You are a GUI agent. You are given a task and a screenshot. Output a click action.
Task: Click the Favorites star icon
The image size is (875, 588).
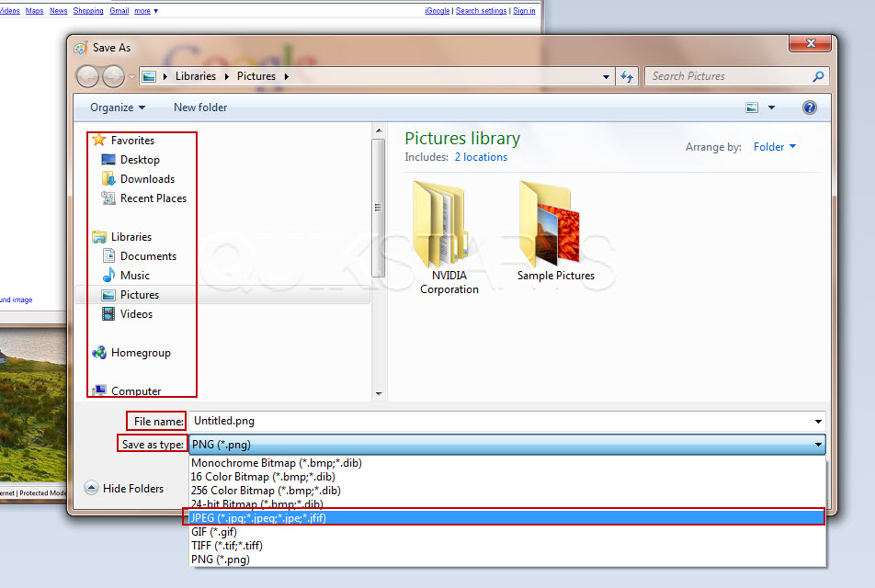coord(98,140)
